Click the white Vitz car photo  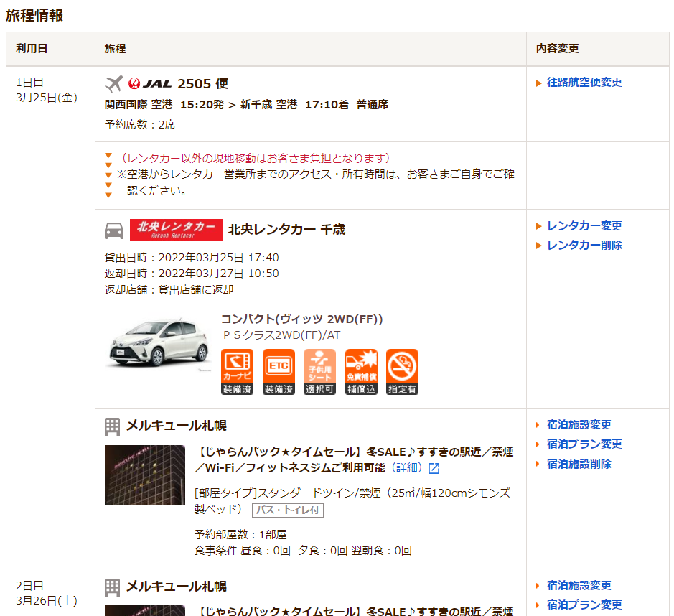158,345
